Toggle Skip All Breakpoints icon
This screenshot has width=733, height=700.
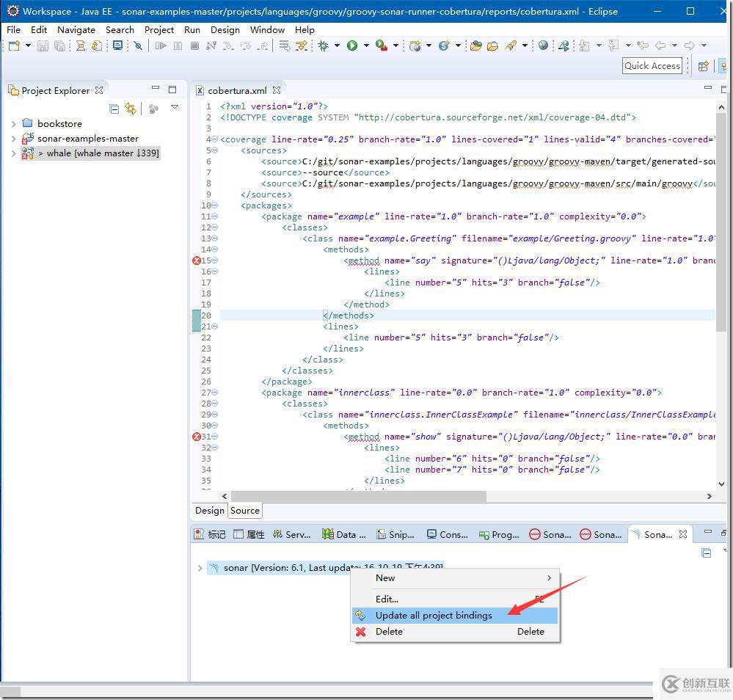(138, 45)
